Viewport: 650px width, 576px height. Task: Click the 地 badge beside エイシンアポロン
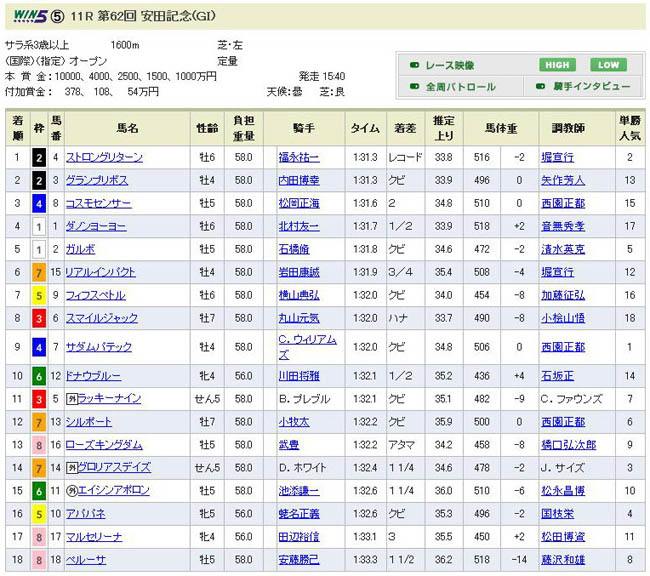pyautogui.click(x=71, y=491)
